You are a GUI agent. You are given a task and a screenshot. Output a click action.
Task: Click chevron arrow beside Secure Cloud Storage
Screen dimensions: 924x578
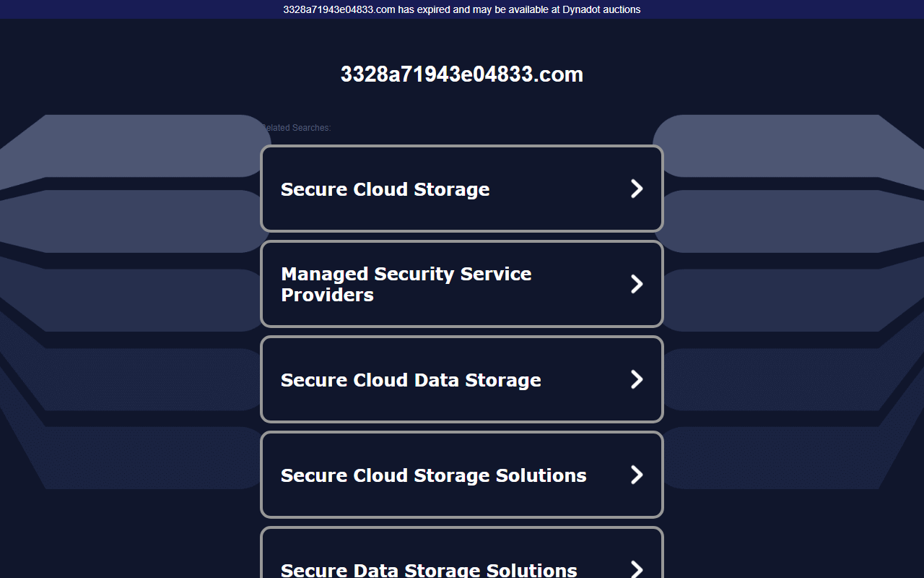point(637,189)
